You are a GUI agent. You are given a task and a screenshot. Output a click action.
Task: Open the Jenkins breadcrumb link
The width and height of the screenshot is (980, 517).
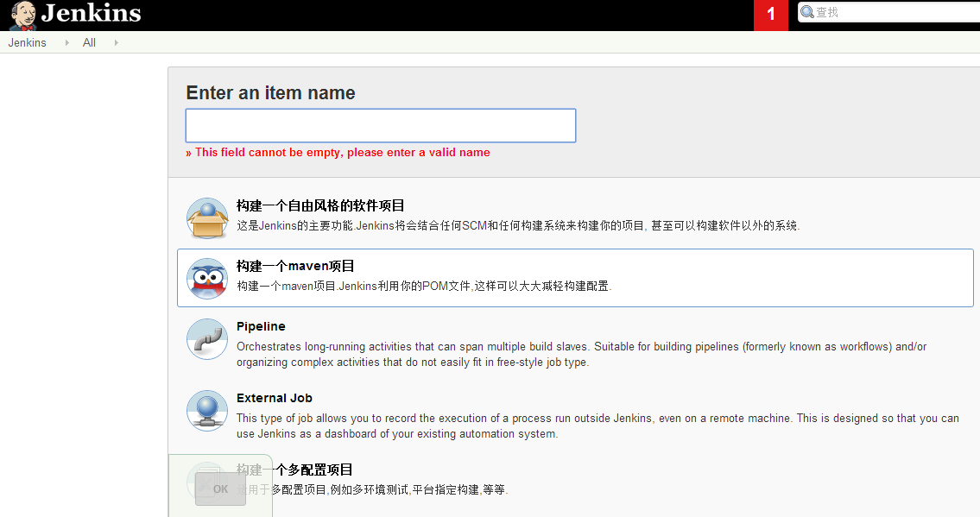click(27, 42)
